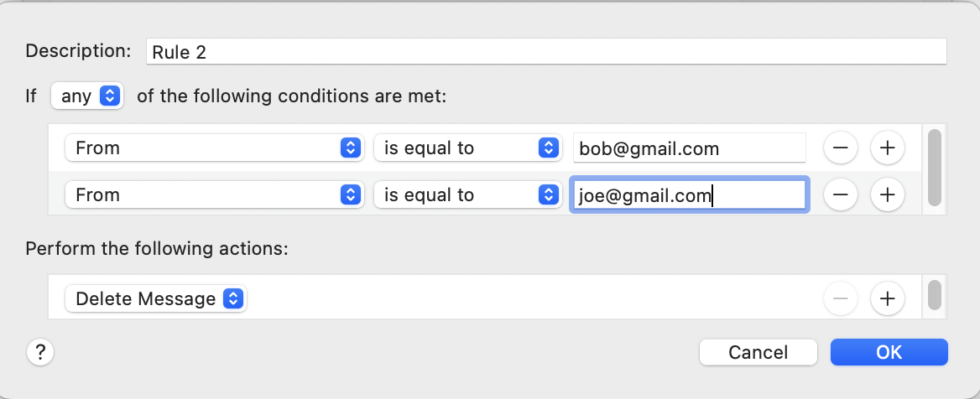
Task: Click minus button beside Delete Message action
Action: tap(840, 298)
